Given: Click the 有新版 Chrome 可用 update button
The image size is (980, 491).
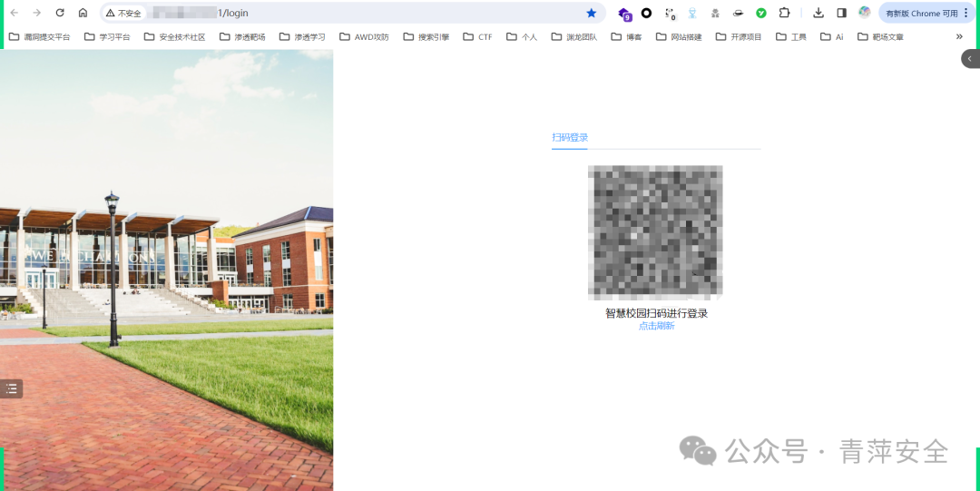Looking at the screenshot, I should [x=921, y=13].
